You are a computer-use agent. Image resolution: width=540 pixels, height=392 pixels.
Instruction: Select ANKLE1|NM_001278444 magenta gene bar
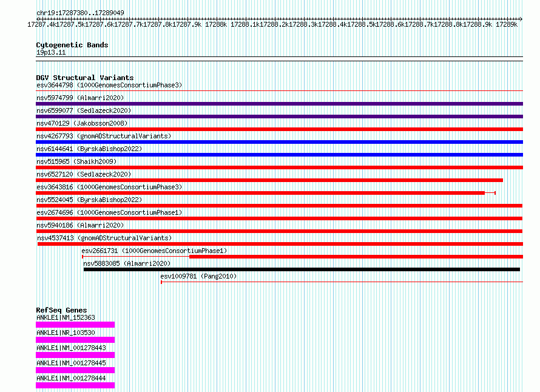(x=75, y=385)
